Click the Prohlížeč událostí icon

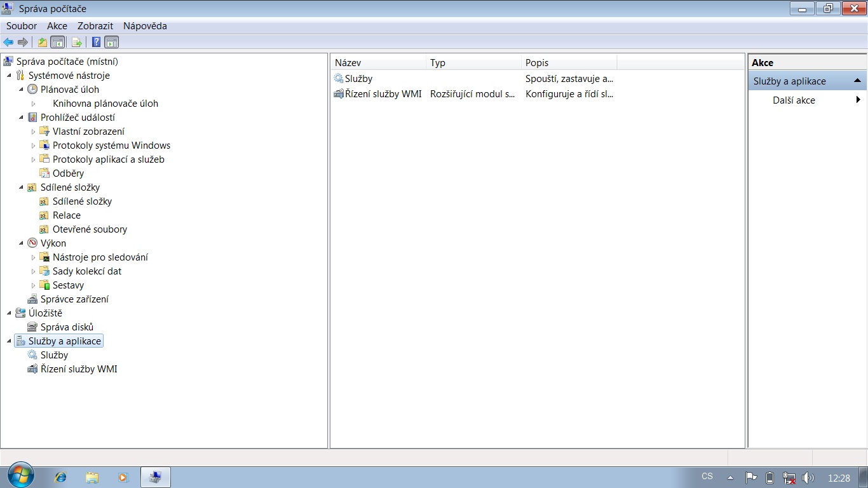[32, 118]
